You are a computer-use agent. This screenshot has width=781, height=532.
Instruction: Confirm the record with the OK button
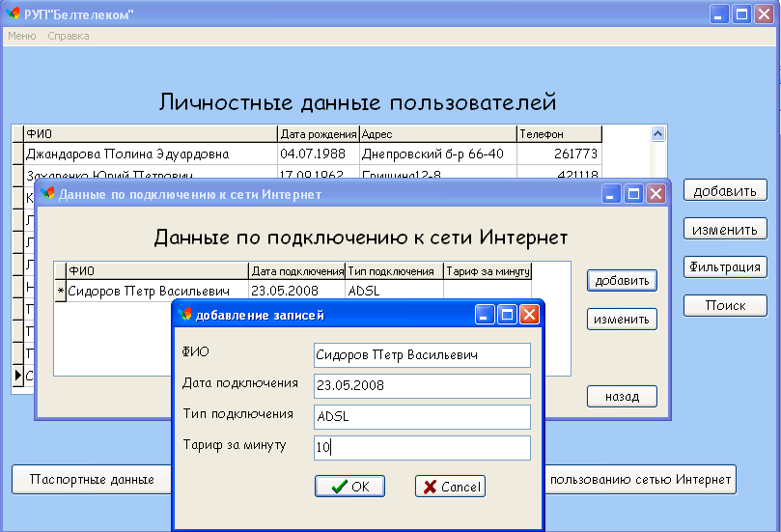pos(349,487)
